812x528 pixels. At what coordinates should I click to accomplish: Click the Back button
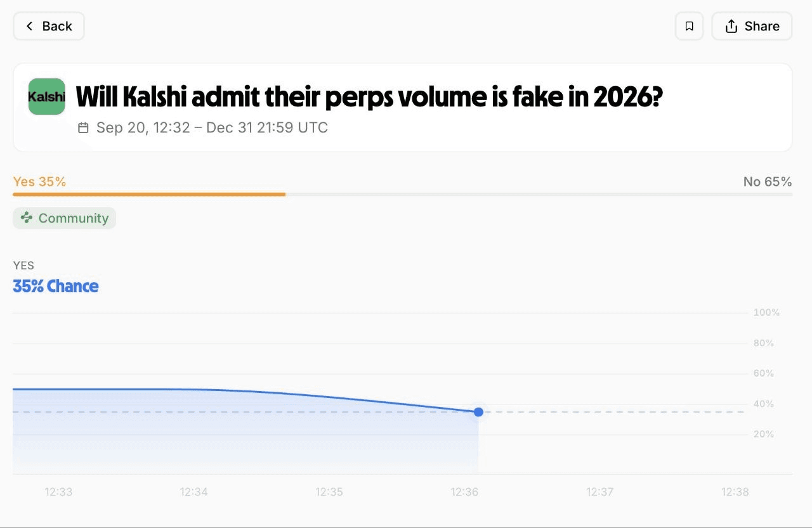(49, 26)
